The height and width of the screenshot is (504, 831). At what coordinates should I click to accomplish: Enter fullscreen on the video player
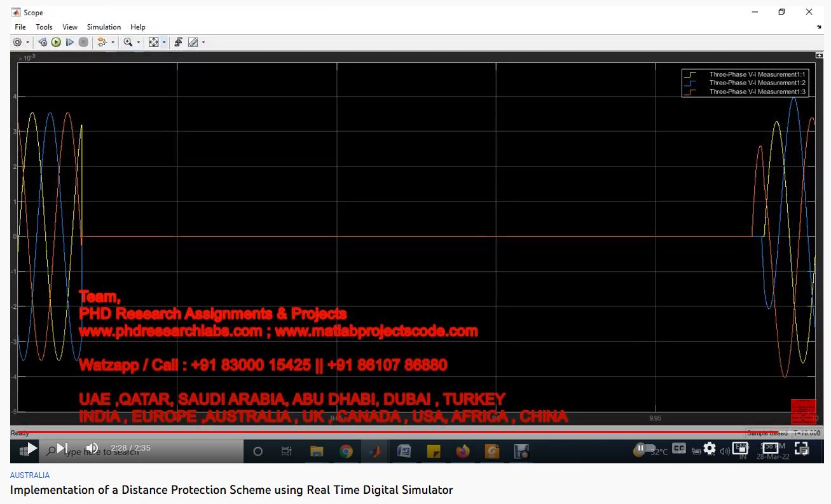coord(801,449)
